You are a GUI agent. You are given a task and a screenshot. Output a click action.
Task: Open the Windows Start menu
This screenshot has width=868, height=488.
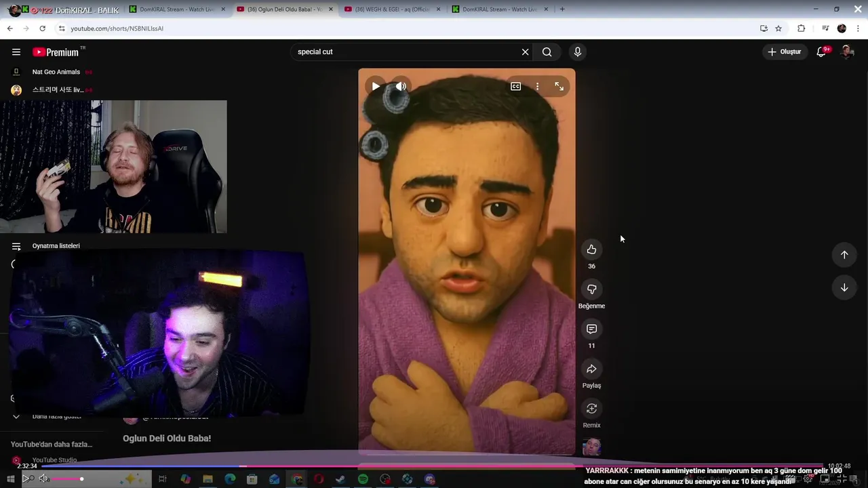coord(10,479)
